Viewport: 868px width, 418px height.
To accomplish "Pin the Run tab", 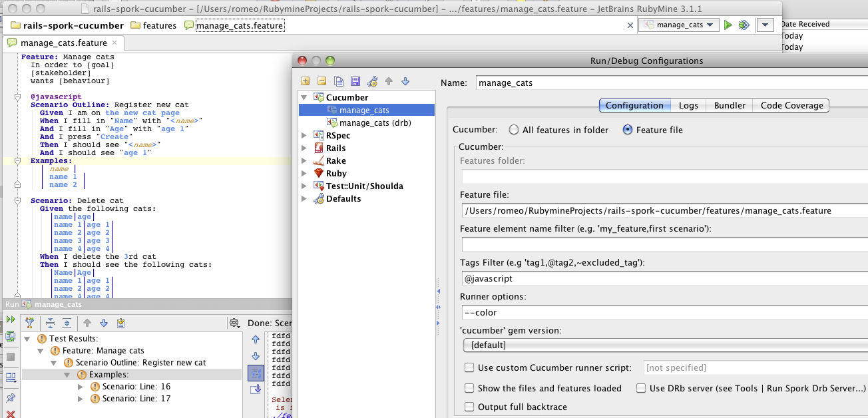I will pos(10,398).
